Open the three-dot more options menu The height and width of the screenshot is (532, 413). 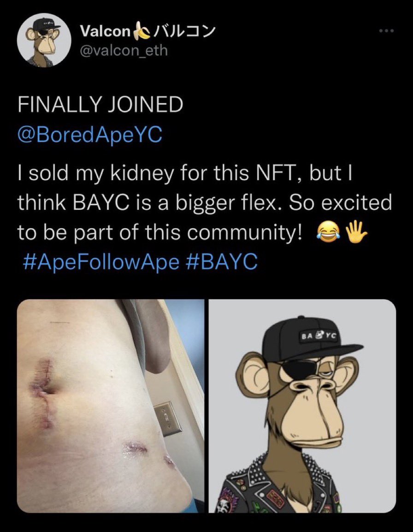point(386,31)
